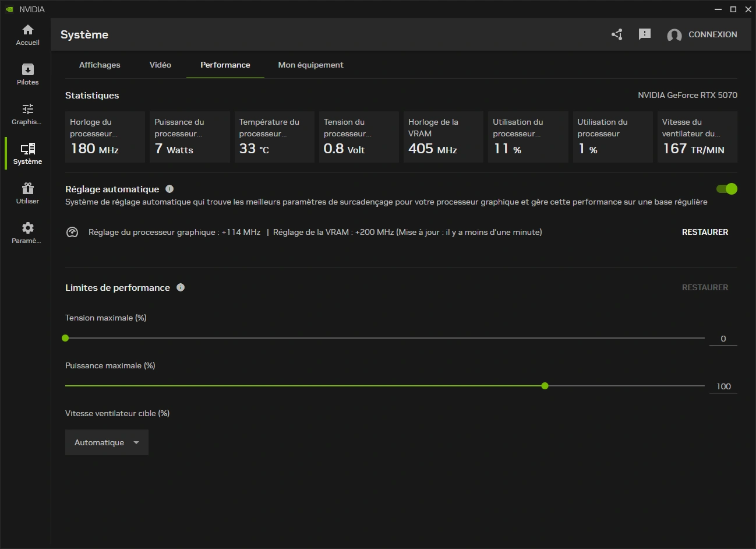The width and height of the screenshot is (756, 549).
Task: Click the user avatar icon
Action: pos(674,35)
